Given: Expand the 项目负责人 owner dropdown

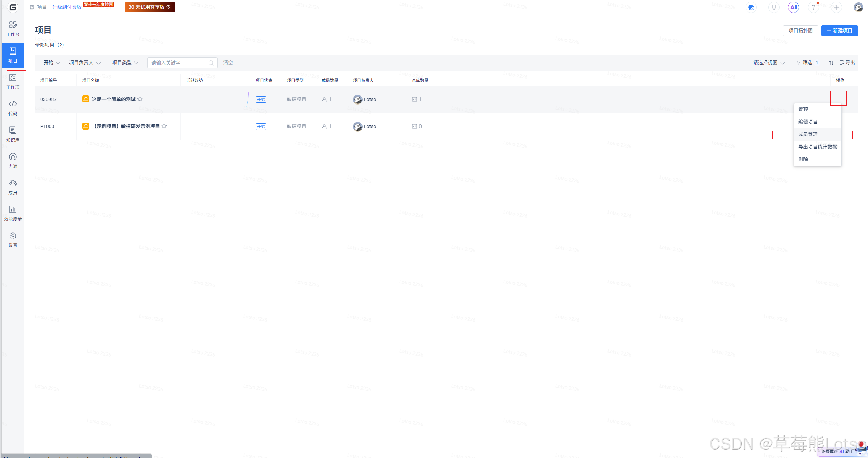Looking at the screenshot, I should 85,63.
